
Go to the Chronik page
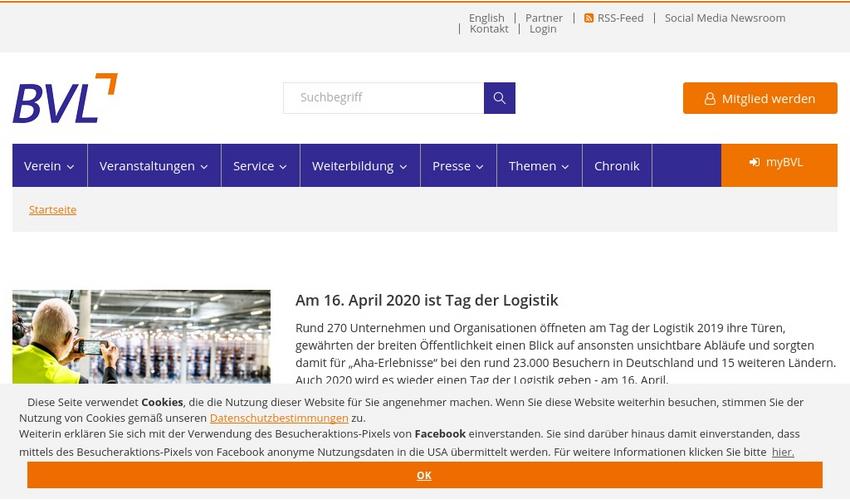point(617,165)
